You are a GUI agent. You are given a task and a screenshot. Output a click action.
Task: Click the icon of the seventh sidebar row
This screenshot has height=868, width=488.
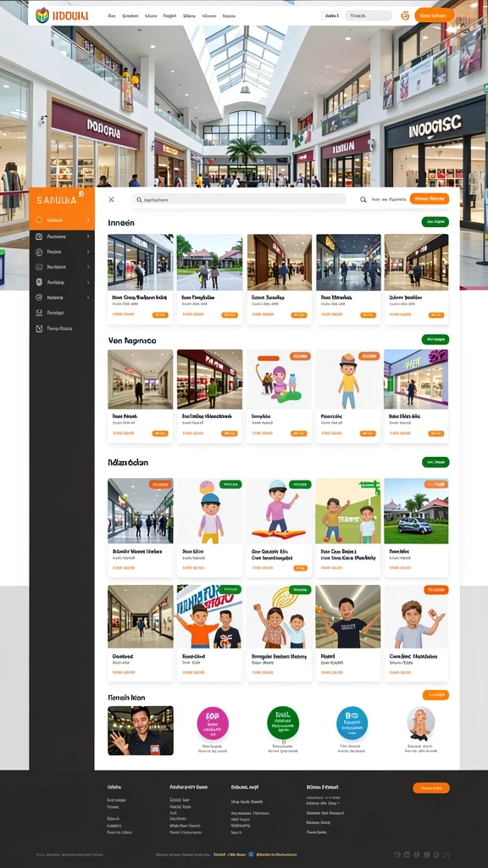pyautogui.click(x=39, y=313)
